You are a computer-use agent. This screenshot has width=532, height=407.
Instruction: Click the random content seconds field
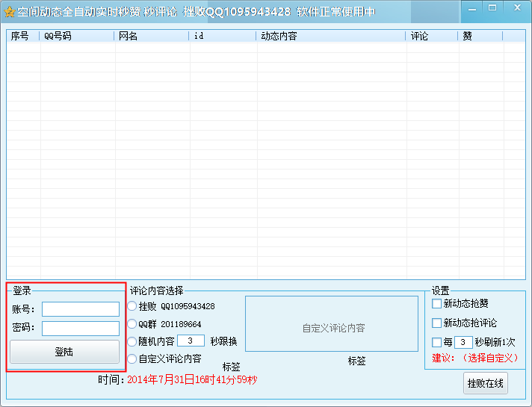point(191,341)
